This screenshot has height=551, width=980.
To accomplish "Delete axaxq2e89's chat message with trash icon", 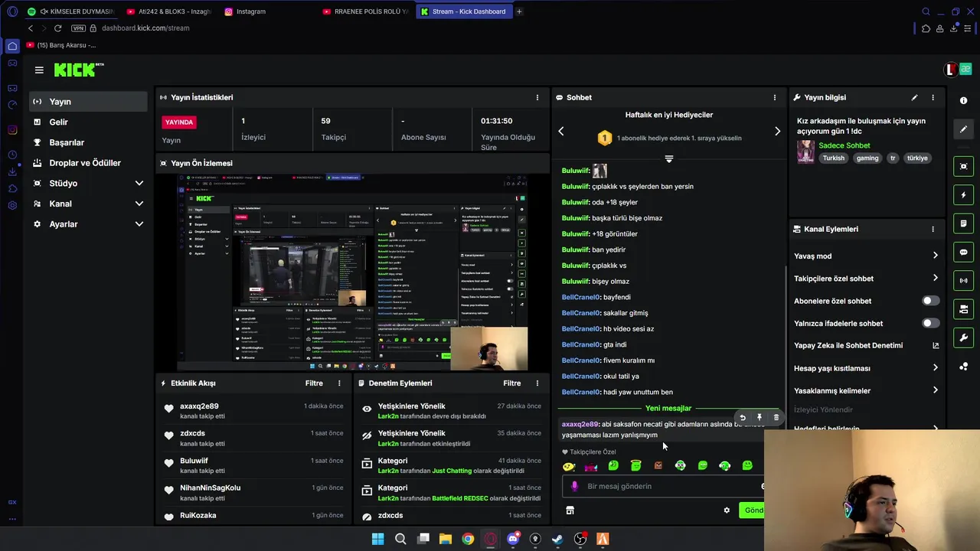I will pos(776,418).
